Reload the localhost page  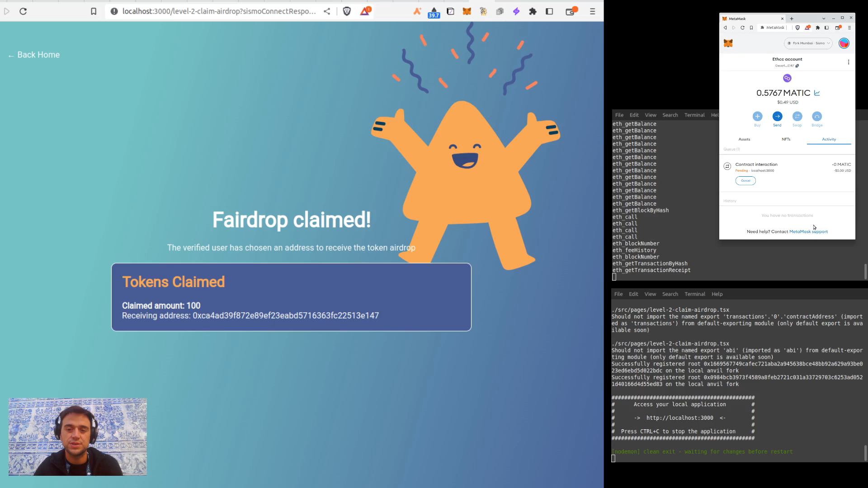pos(23,12)
